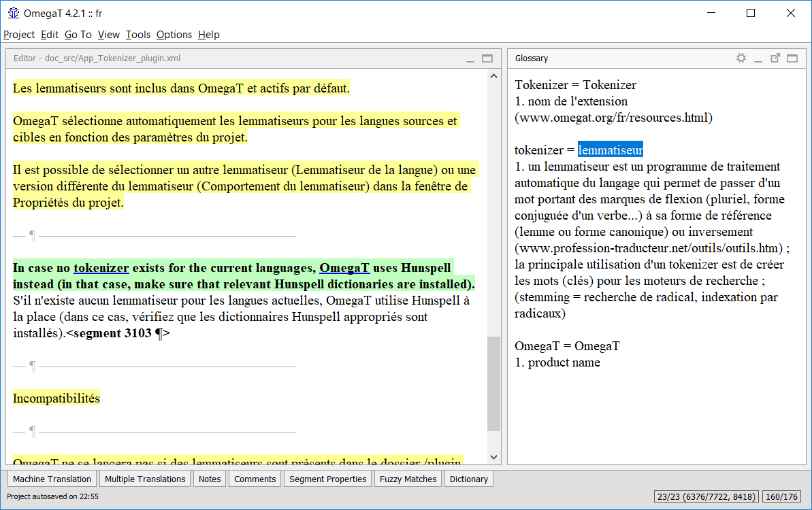Click the glossary note '1. product name'

557,362
